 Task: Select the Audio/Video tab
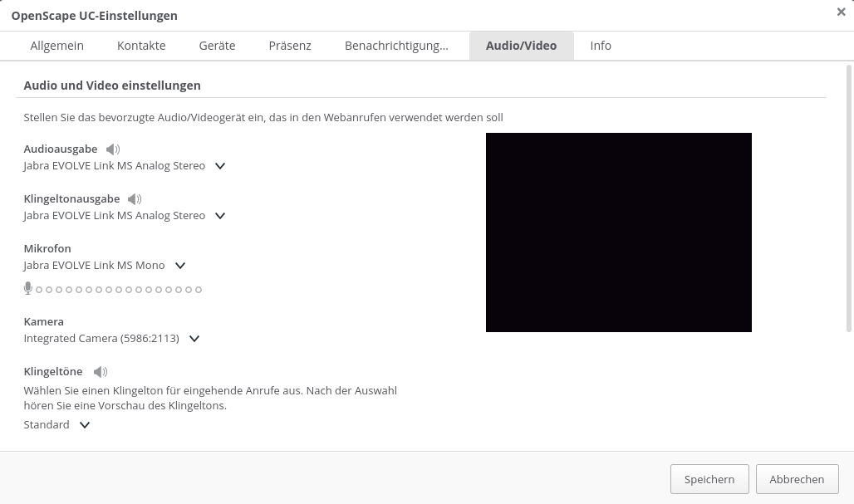521,46
